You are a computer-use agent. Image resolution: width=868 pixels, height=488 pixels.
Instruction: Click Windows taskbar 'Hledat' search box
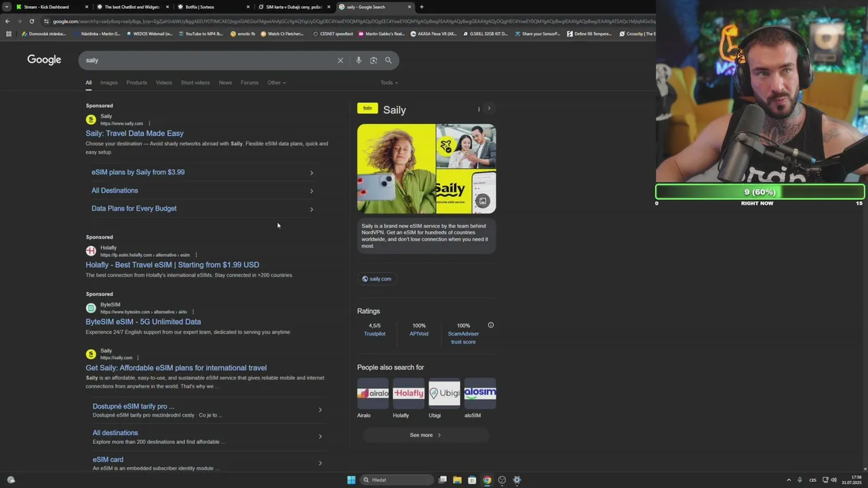point(397,480)
